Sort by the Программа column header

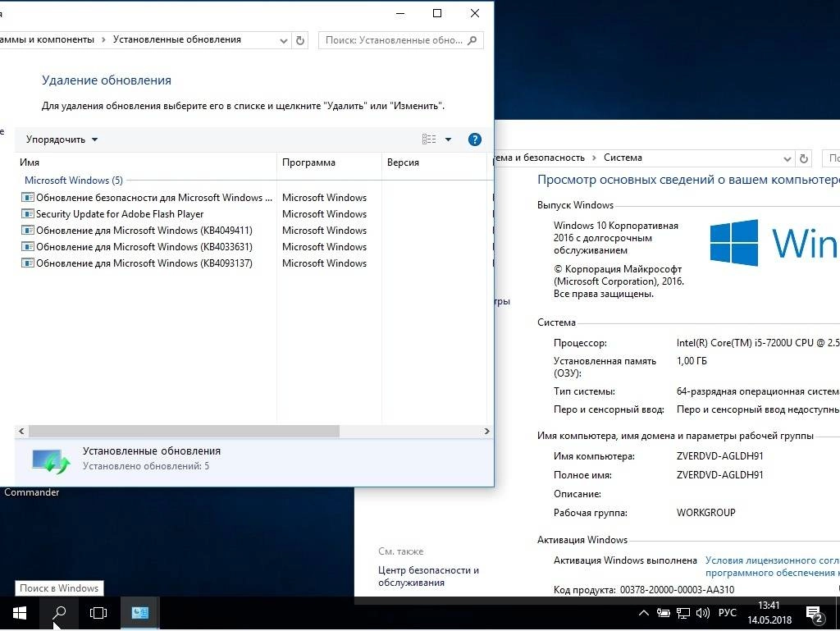[329, 162]
